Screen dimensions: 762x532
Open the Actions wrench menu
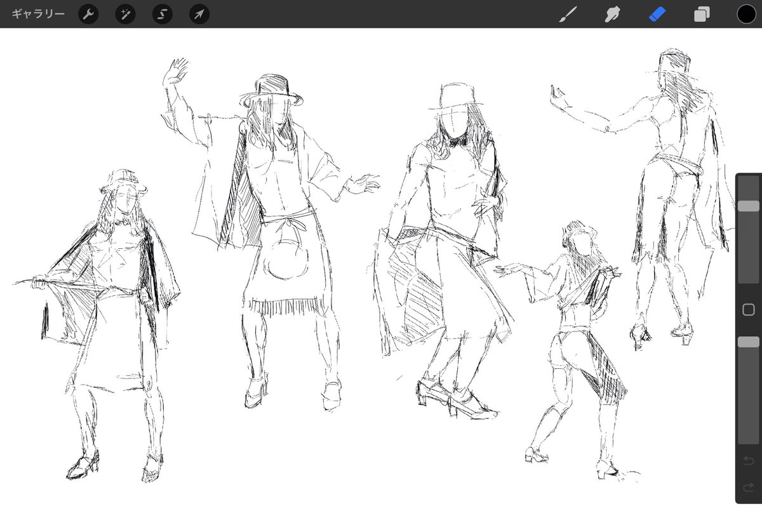point(88,14)
